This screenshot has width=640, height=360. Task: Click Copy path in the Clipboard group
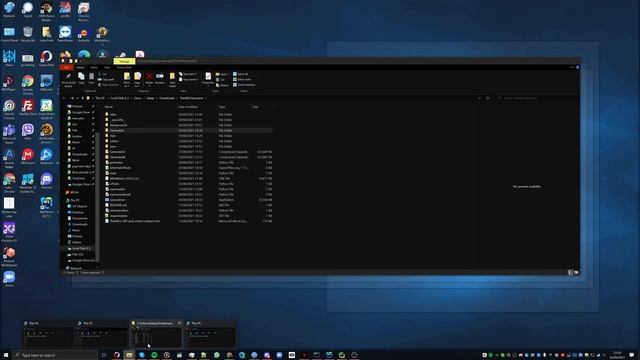106,80
